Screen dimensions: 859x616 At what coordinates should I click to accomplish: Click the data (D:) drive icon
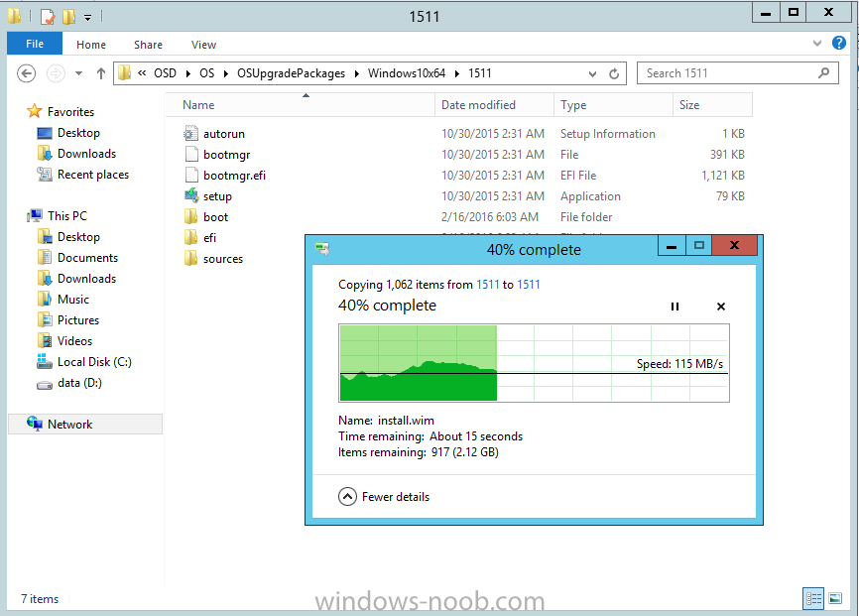point(45,384)
